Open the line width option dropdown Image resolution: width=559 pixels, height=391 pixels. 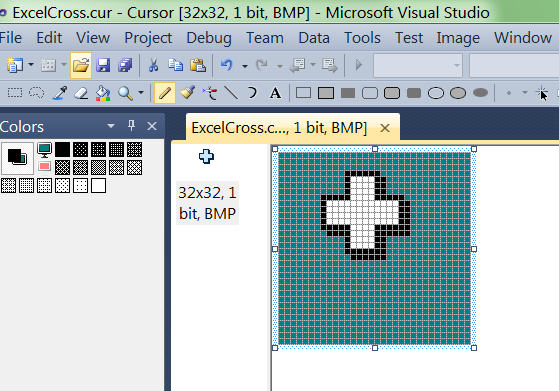525,93
